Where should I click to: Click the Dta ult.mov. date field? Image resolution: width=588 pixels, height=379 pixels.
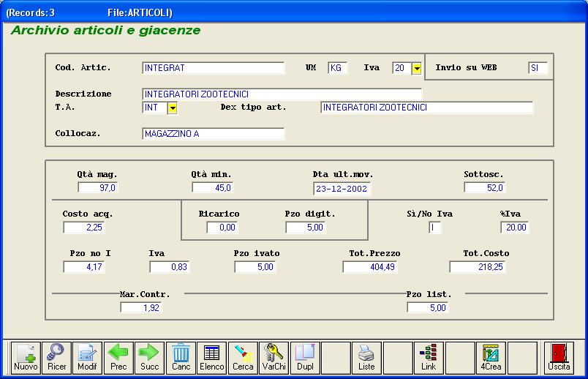tap(342, 189)
